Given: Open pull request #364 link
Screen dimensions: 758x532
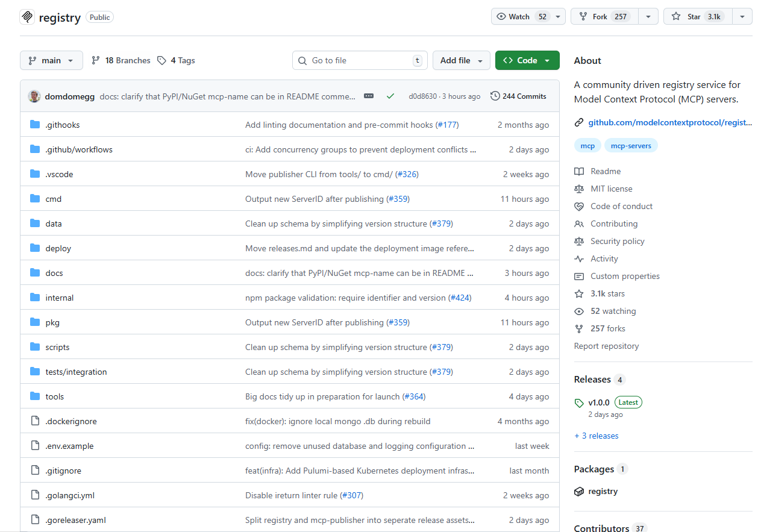Looking at the screenshot, I should click(414, 396).
